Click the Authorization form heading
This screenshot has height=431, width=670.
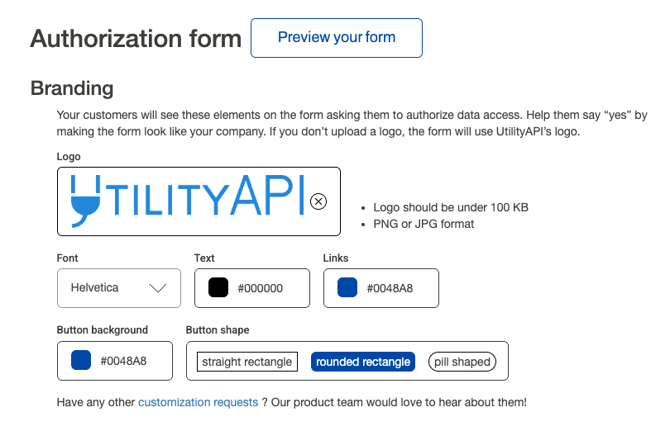(x=136, y=39)
